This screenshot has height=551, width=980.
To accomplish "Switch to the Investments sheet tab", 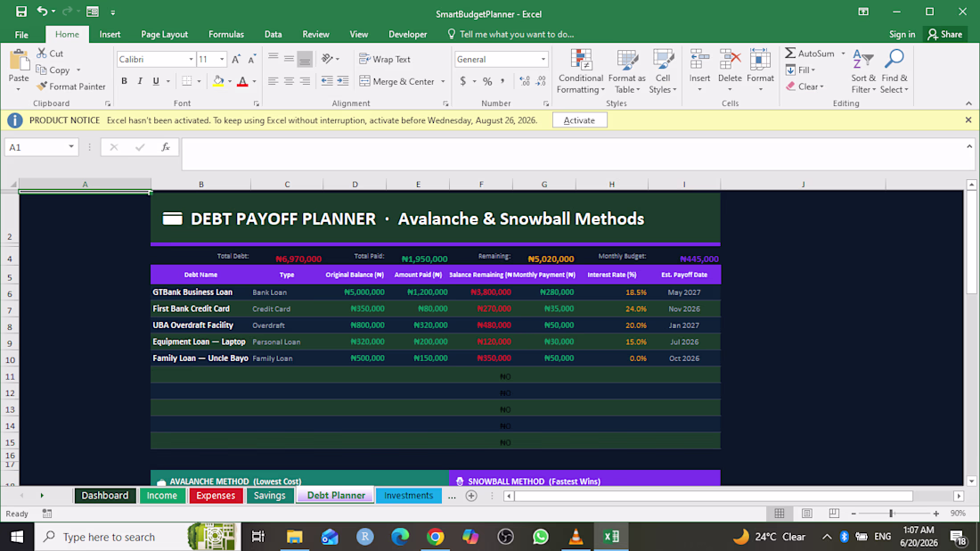I will coord(408,496).
